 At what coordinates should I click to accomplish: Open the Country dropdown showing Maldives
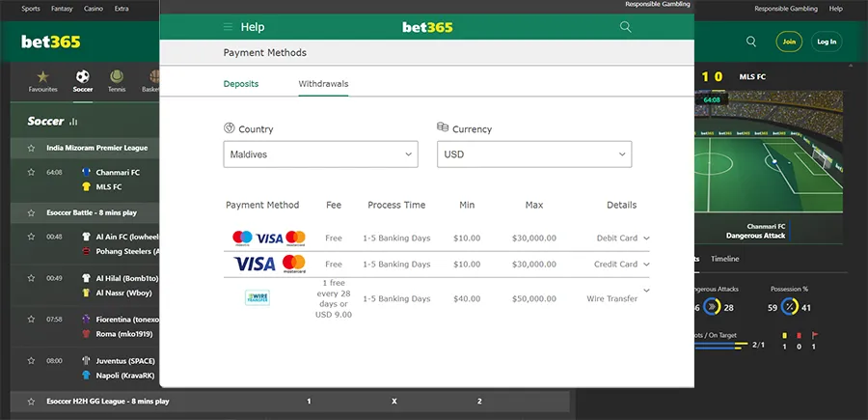click(x=320, y=154)
